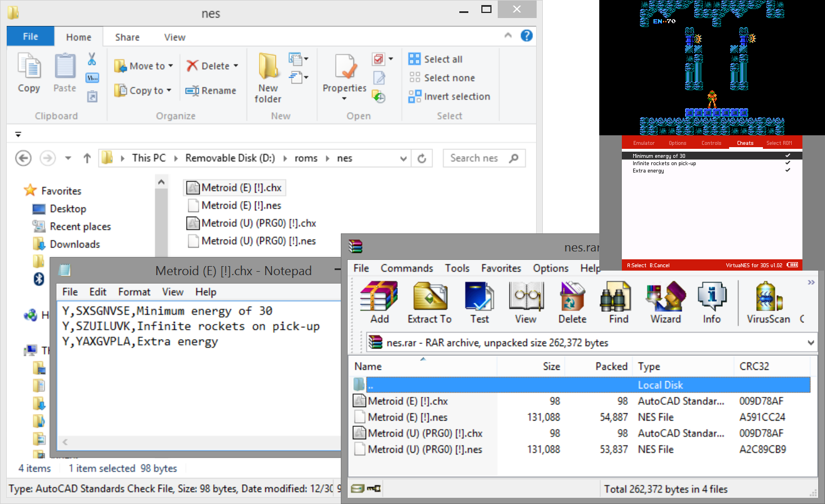Click the Bluetooth icon in navigation pane
825x504 pixels.
pyautogui.click(x=39, y=278)
